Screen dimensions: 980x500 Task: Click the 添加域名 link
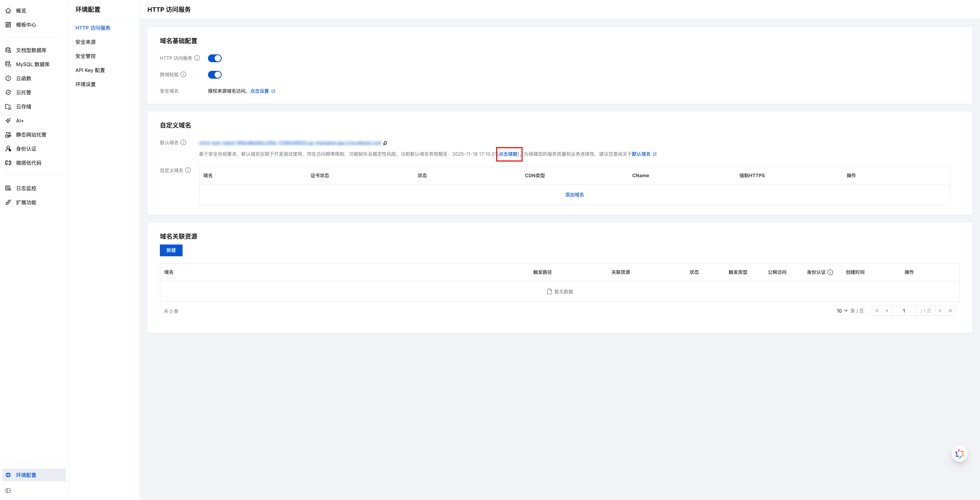(x=574, y=195)
